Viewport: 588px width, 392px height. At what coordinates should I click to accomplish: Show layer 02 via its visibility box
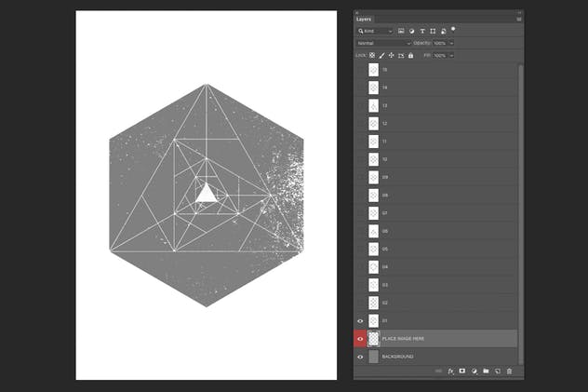click(360, 303)
